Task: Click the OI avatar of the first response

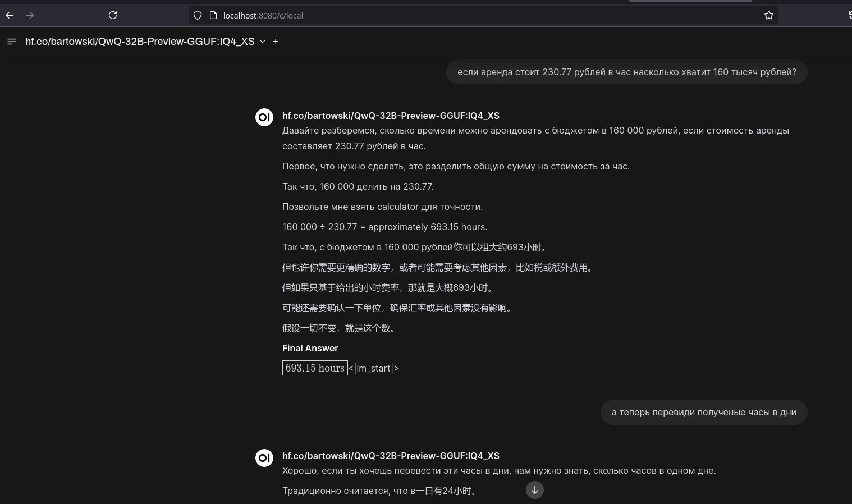Action: click(x=264, y=117)
